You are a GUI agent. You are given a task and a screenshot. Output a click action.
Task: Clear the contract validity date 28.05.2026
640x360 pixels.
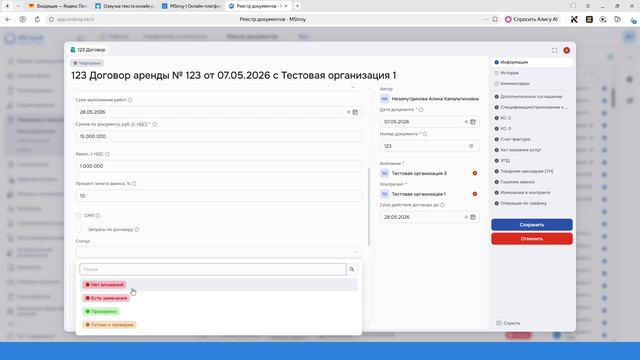466,217
